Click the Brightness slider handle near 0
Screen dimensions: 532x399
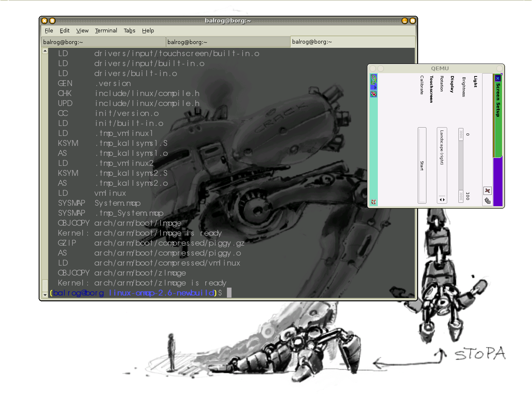461,134
